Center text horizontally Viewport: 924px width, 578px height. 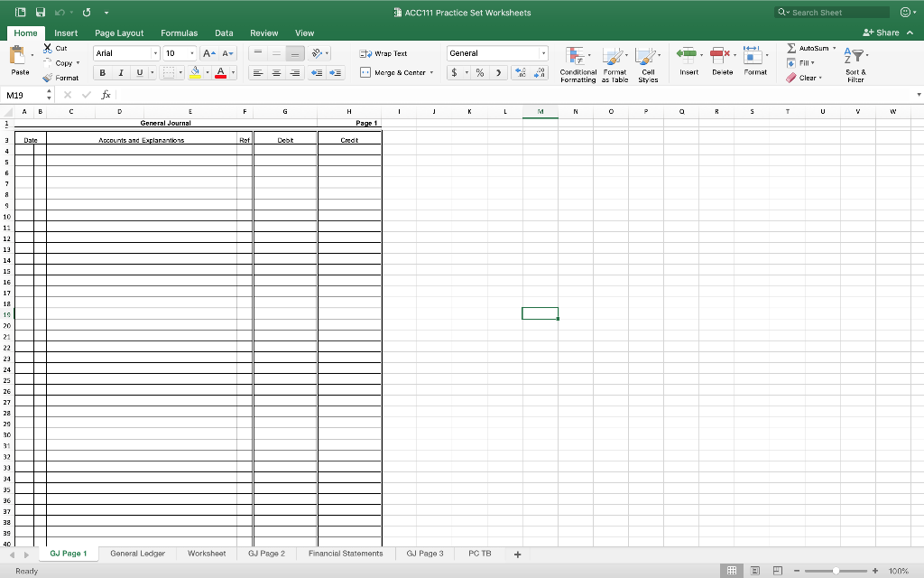click(276, 72)
